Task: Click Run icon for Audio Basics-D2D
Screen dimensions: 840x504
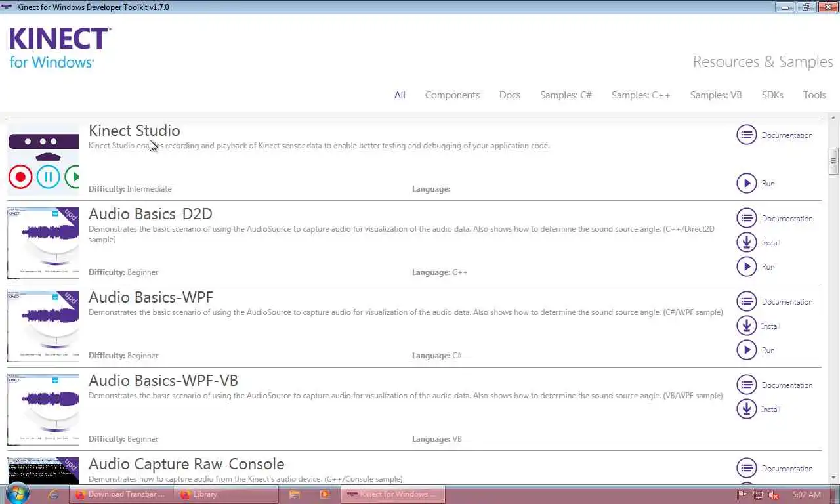Action: pos(746,266)
